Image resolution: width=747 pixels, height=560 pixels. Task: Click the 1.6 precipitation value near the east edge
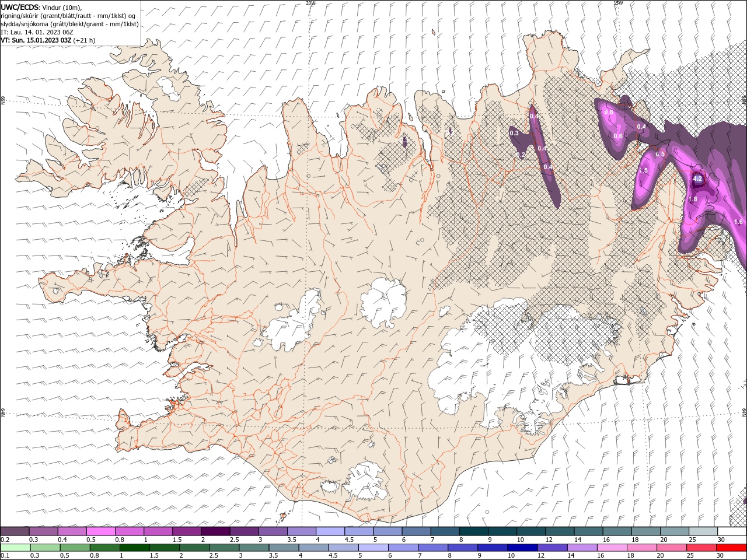(738, 222)
